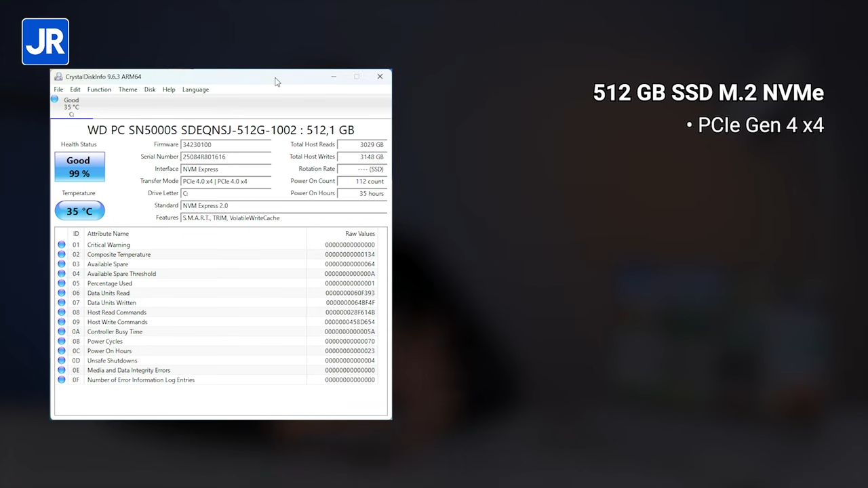
Task: Open the Function menu
Action: [x=99, y=89]
